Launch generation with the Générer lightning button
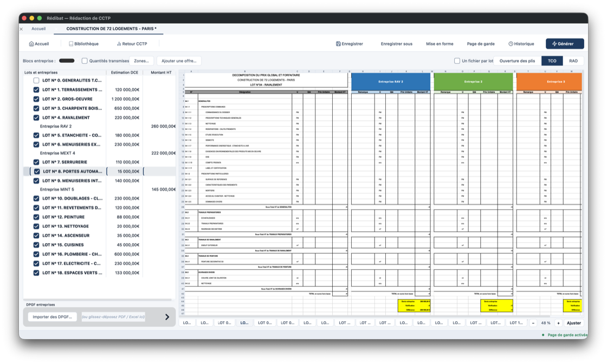Viewport: 607px width, 364px height. (565, 44)
